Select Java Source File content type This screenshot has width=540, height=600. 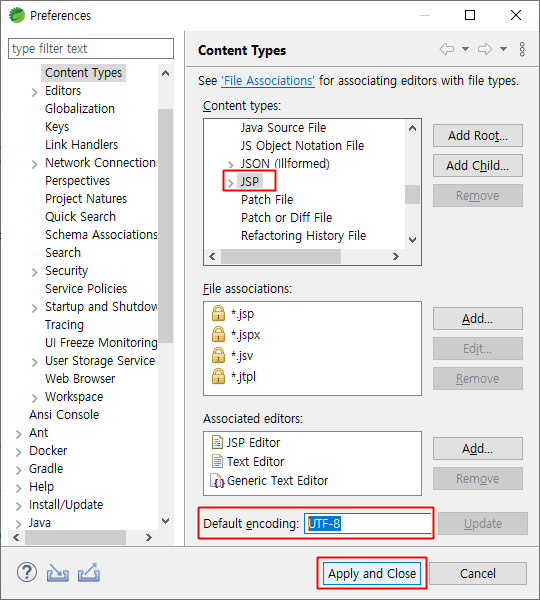(283, 127)
